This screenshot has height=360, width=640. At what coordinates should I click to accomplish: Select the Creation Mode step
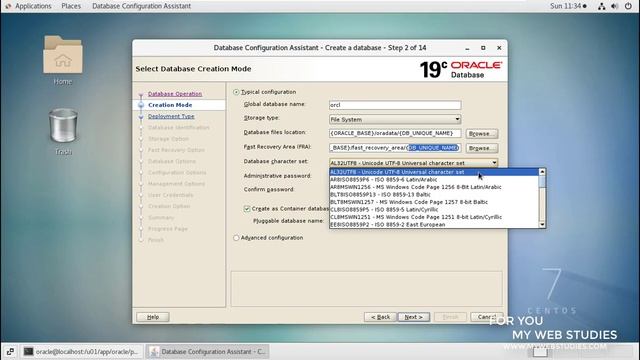click(x=170, y=105)
